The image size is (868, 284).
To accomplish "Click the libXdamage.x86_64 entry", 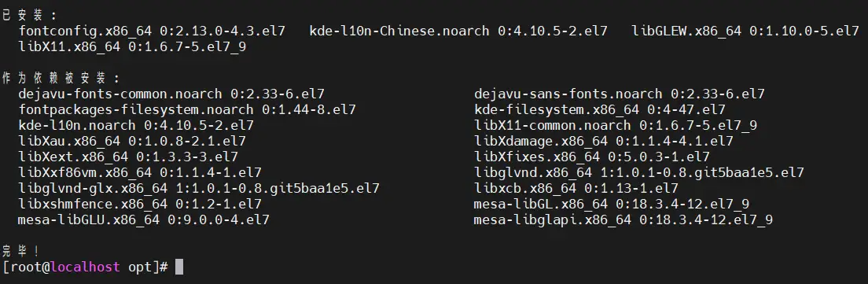I will (603, 141).
